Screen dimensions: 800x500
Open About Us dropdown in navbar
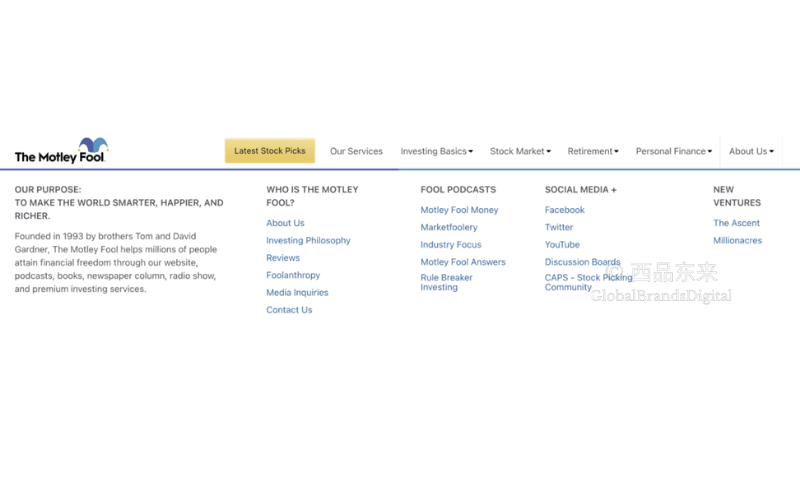click(751, 152)
